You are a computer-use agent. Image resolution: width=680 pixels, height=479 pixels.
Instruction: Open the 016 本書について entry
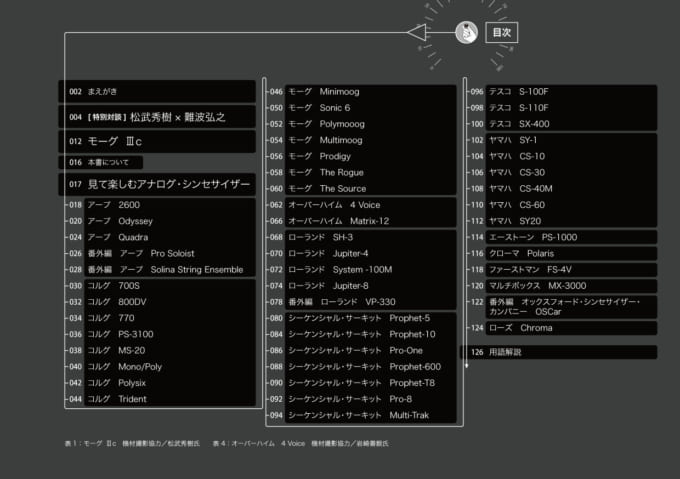(x=101, y=163)
